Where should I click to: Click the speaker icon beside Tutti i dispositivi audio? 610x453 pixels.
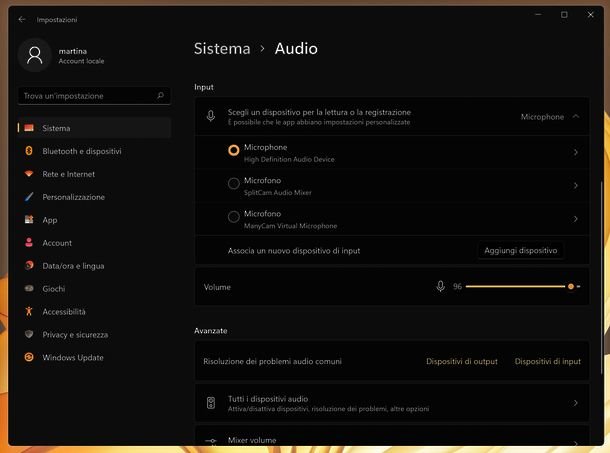click(x=211, y=403)
